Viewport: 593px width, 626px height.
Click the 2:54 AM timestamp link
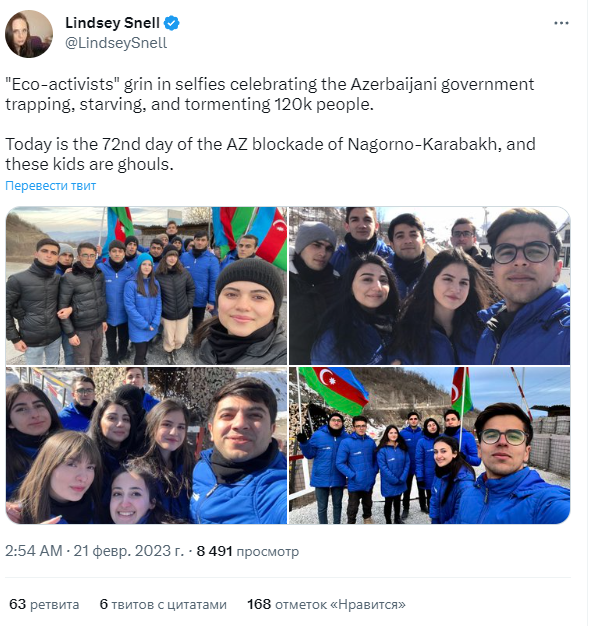coord(34,551)
